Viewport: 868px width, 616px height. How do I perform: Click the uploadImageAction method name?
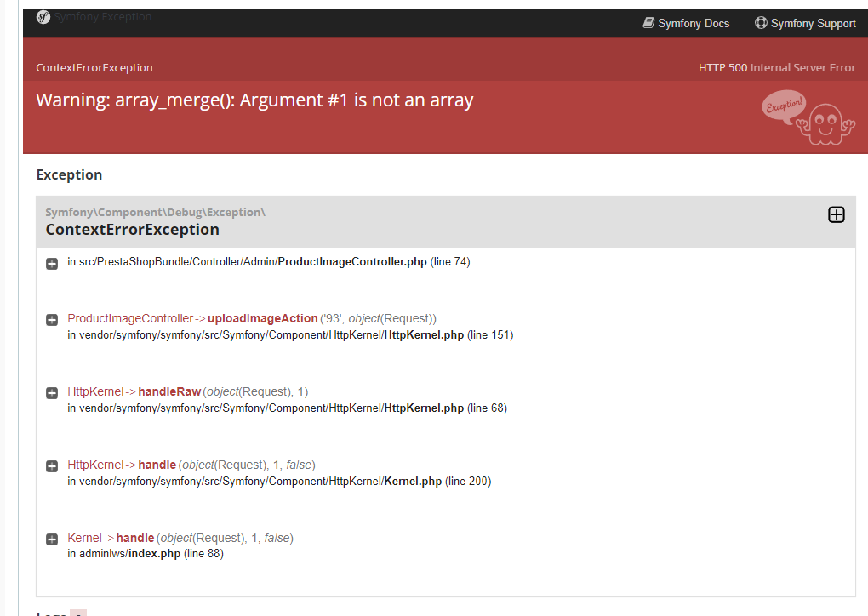pos(262,319)
